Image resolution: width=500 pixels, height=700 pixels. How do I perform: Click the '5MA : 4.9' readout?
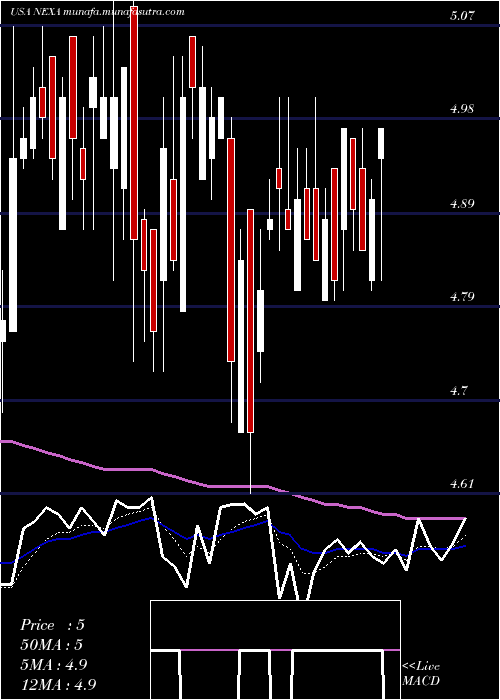click(56, 665)
